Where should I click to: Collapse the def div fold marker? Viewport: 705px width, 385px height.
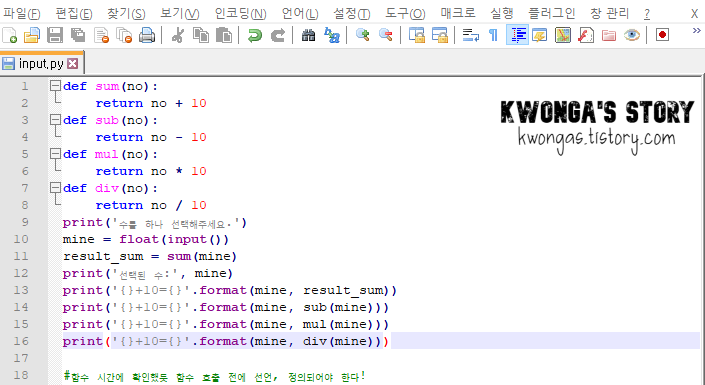coord(55,188)
